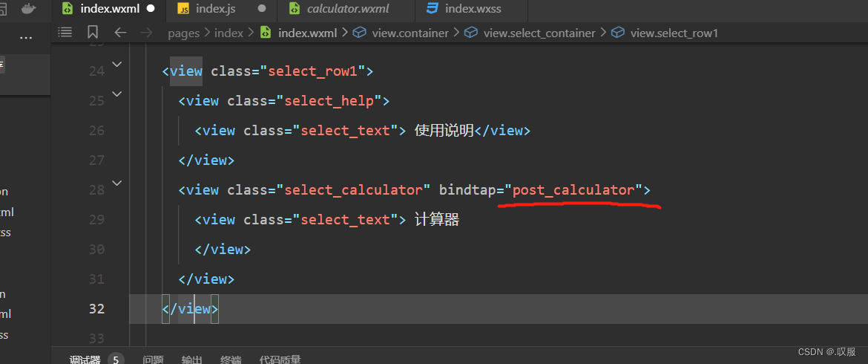The image size is (868, 364).
Task: Collapse the code fold at line 28
Action: pyautogui.click(x=116, y=183)
